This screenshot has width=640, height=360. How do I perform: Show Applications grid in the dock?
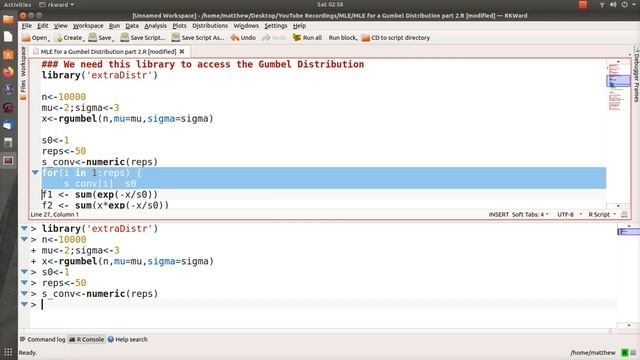[8, 352]
